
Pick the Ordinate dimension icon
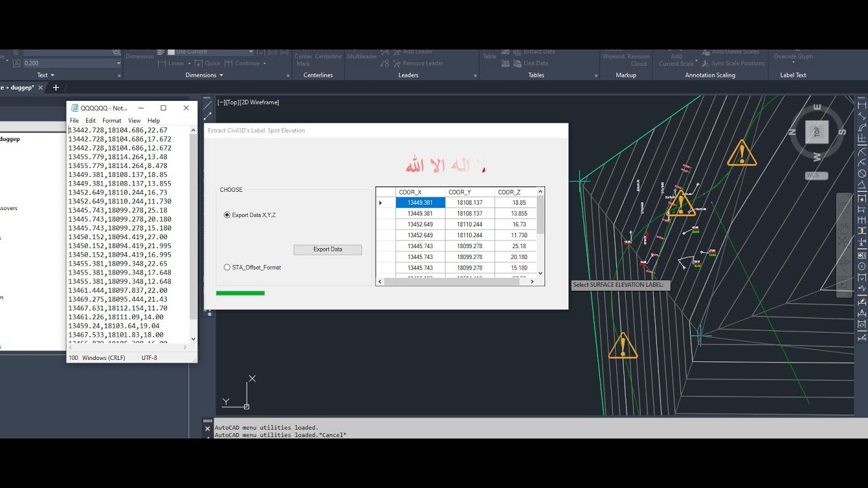(862, 139)
